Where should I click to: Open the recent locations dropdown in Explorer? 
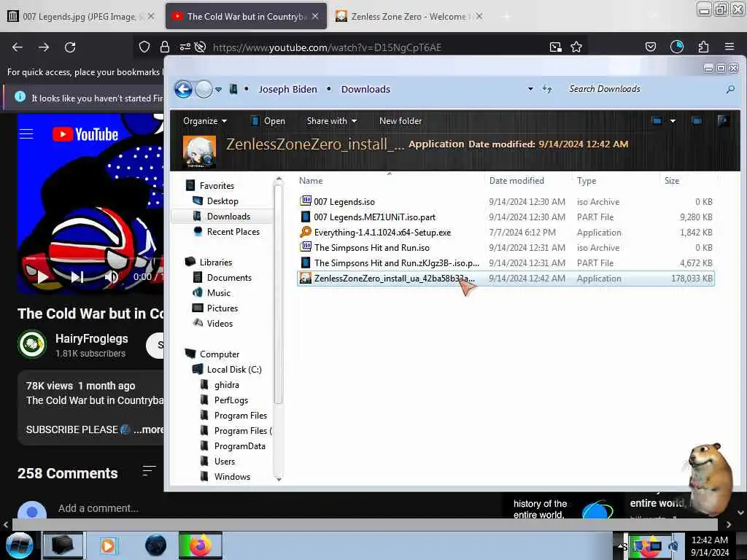(x=218, y=90)
